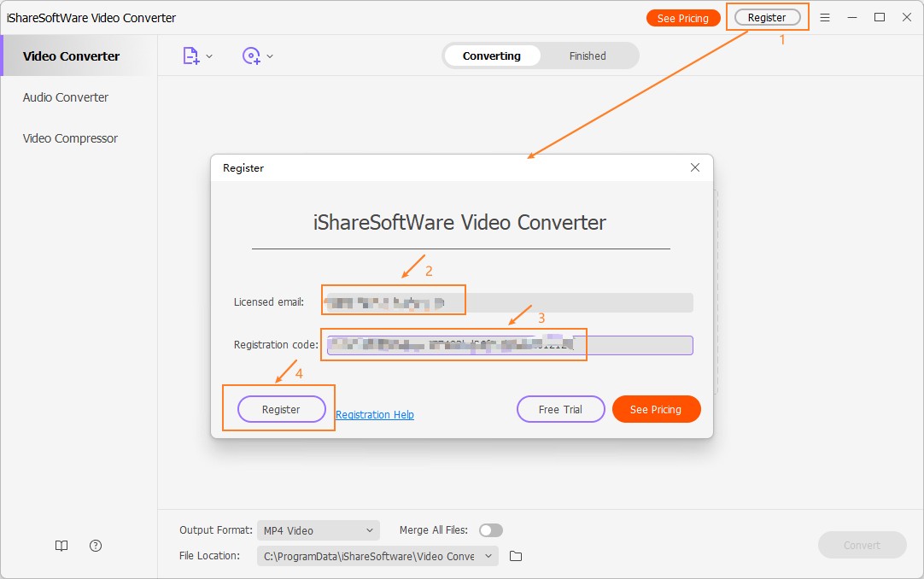The height and width of the screenshot is (579, 924).
Task: Click the disabled Convert button
Action: click(x=863, y=546)
